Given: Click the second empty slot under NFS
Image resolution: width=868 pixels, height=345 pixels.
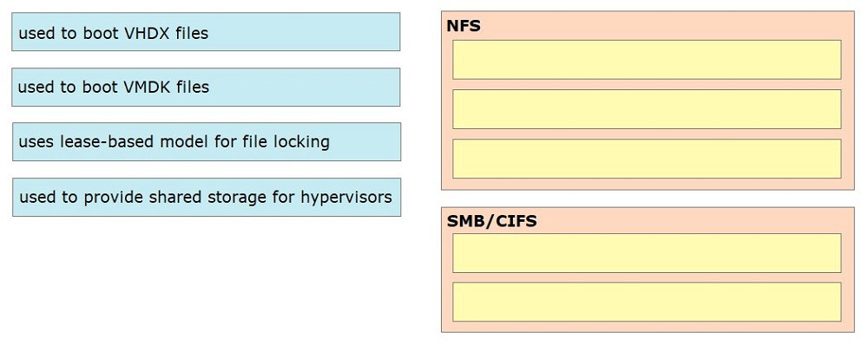Looking at the screenshot, I should coord(647,109).
